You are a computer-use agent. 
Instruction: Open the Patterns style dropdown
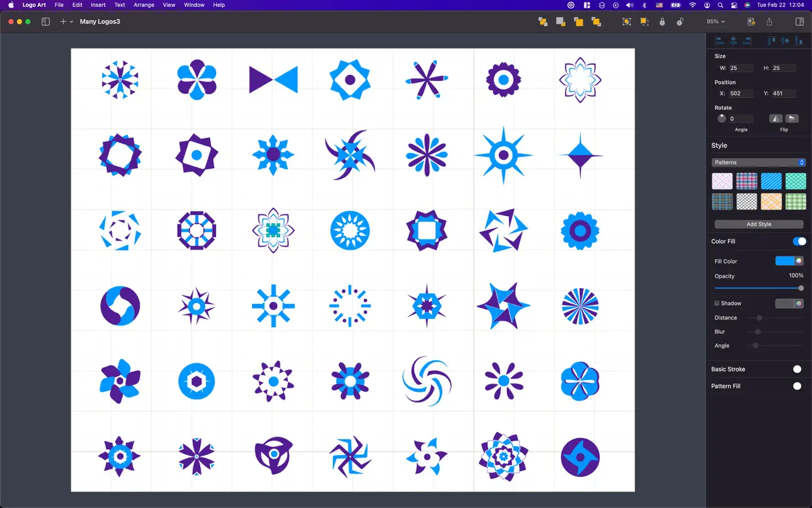pos(758,162)
